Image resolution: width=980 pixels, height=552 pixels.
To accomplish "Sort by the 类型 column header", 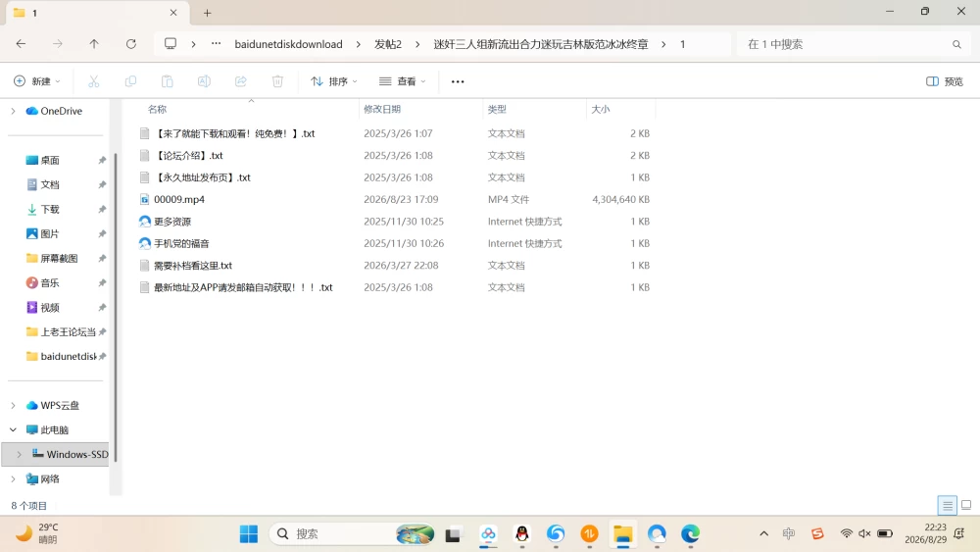I will click(497, 109).
